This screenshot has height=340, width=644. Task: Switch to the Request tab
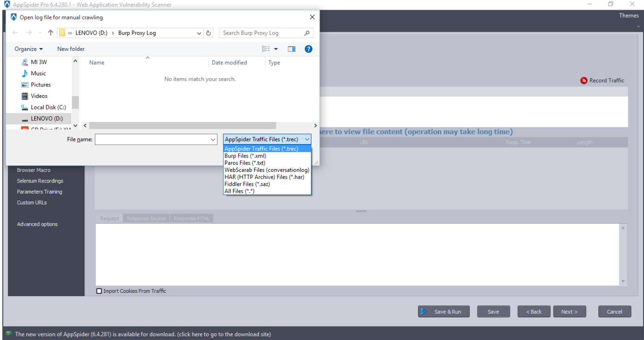click(x=109, y=219)
